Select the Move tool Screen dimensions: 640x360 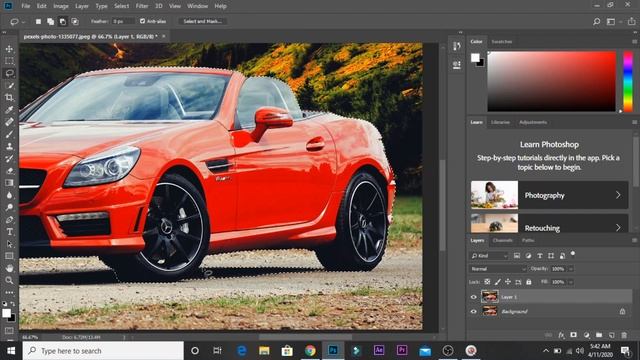[x=9, y=49]
